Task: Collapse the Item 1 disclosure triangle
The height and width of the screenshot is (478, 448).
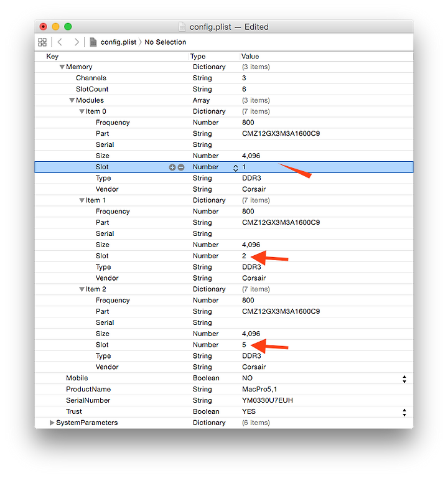Action: tap(82, 200)
